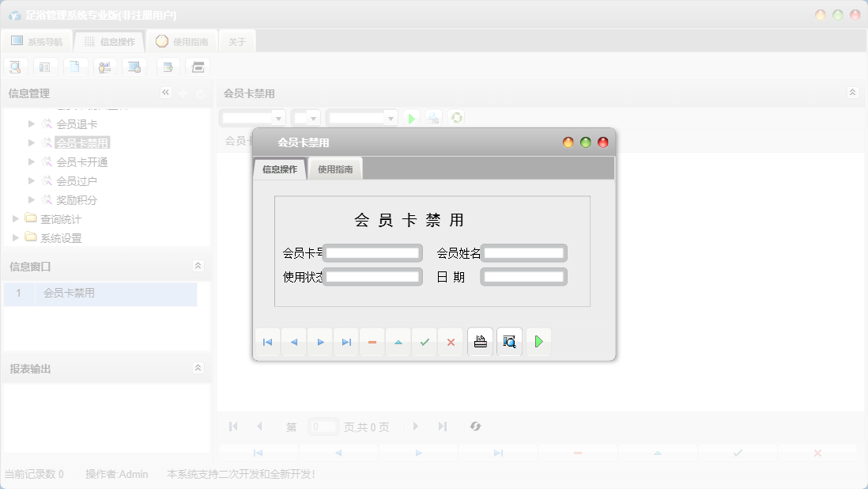Cancel the record with the red X icon

click(x=451, y=342)
